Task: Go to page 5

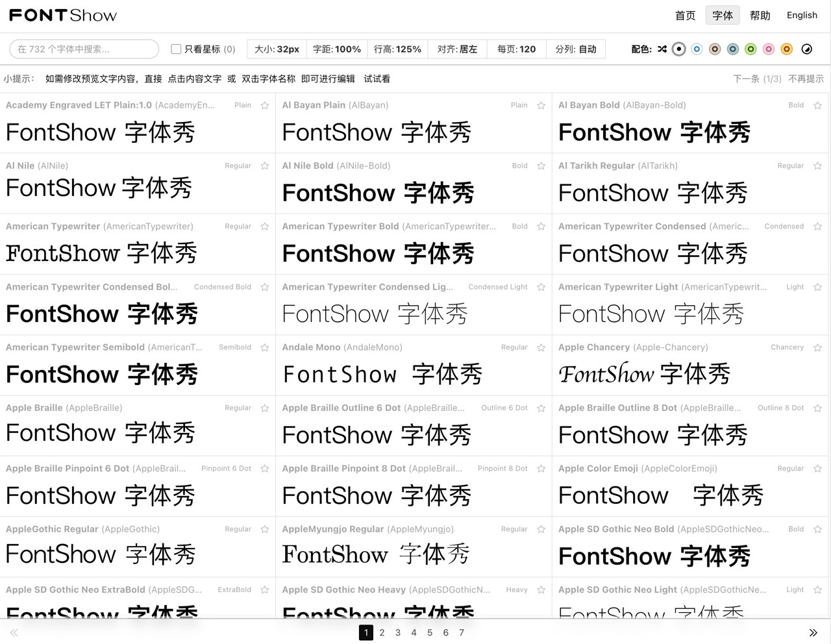Action: tap(430, 632)
